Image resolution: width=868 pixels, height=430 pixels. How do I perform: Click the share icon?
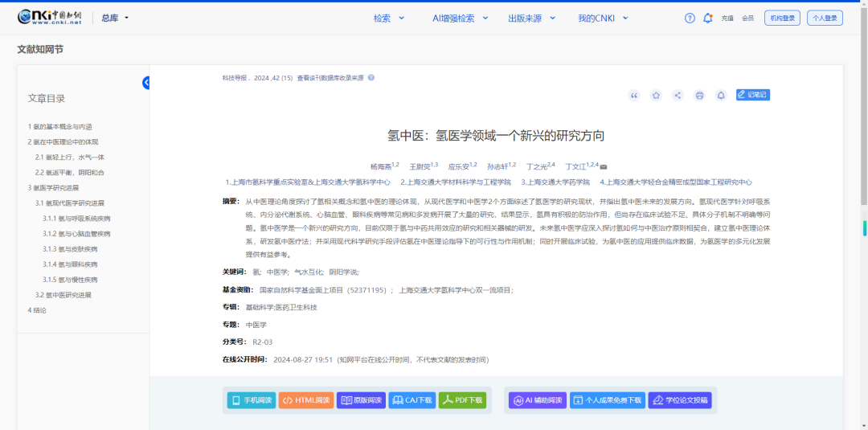(x=678, y=95)
